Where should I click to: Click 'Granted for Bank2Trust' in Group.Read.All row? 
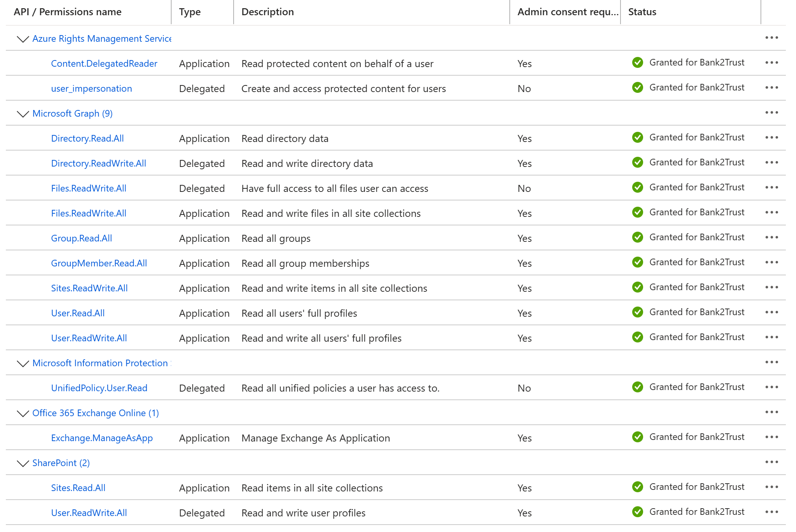click(x=697, y=237)
